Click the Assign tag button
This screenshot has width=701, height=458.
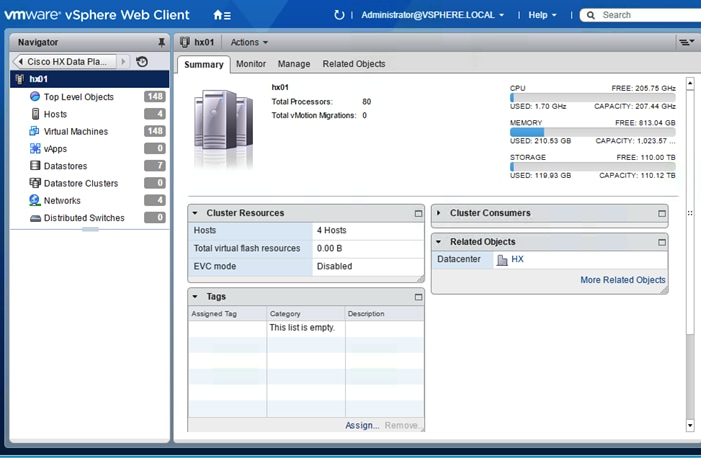tap(362, 425)
